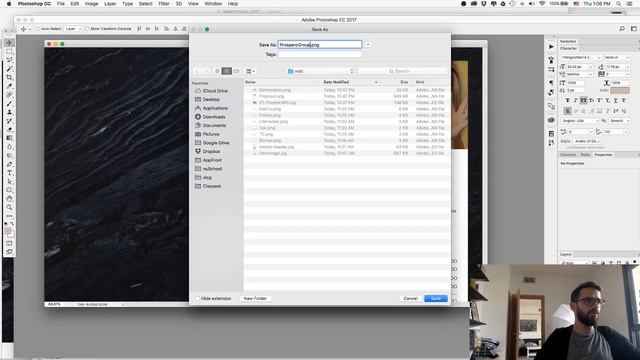640x360 pixels.
Task: Click the Photoshop search magnifier icon
Action: [622, 29]
